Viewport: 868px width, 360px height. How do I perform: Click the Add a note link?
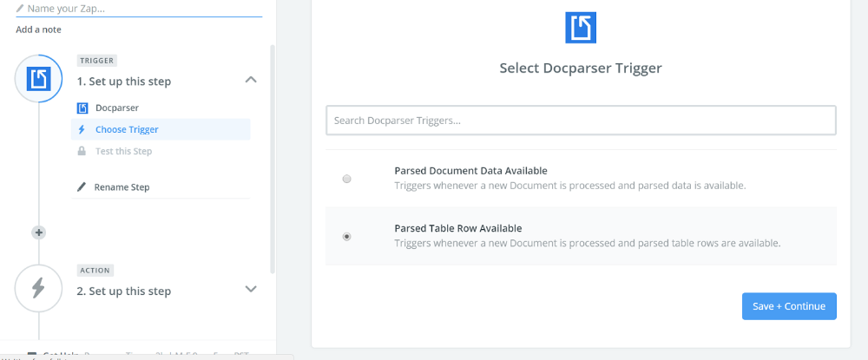pyautogui.click(x=39, y=29)
